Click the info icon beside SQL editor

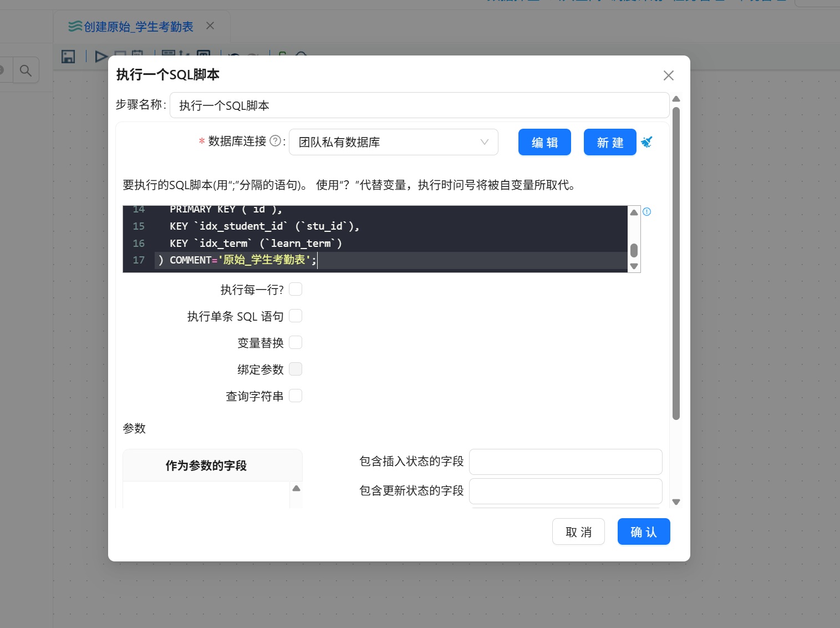click(647, 211)
